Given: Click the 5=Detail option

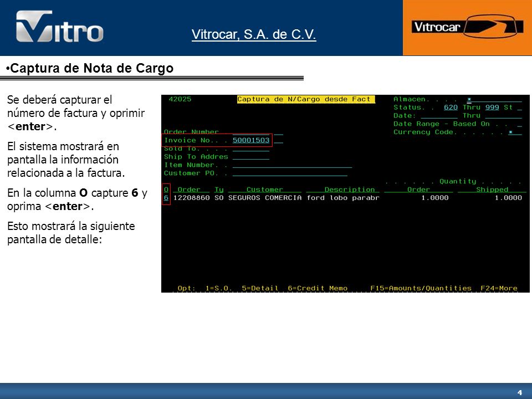Looking at the screenshot, I should 260,288.
